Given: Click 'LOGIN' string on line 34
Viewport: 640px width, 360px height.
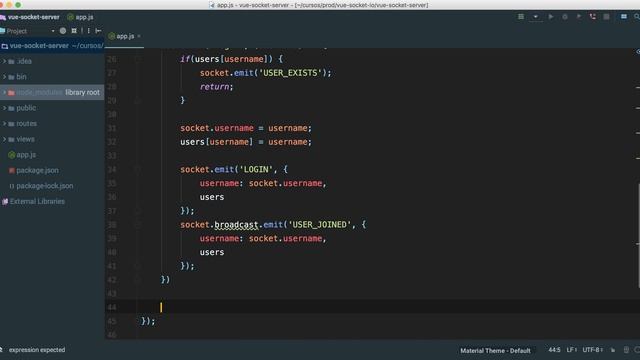Looking at the screenshot, I should (x=256, y=169).
